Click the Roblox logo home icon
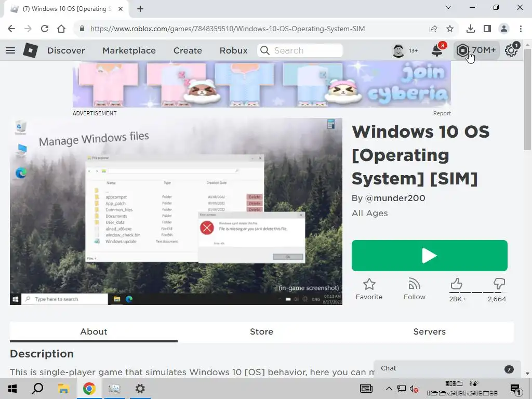 (31, 50)
